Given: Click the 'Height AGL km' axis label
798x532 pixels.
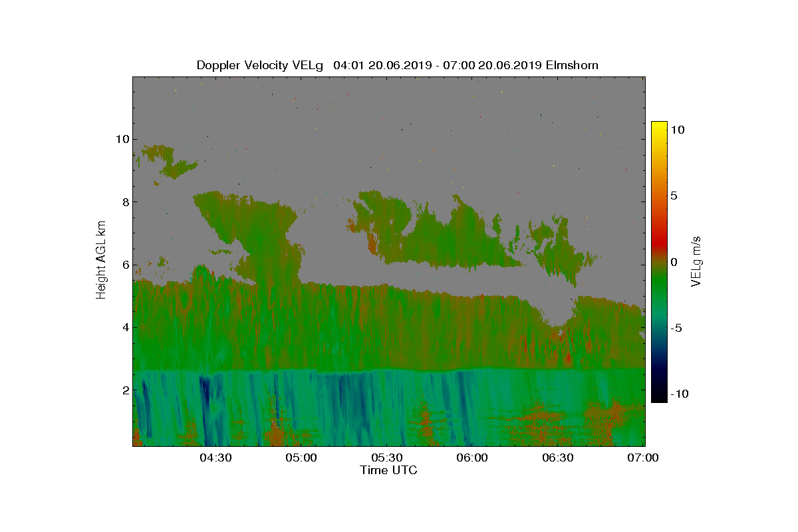Looking at the screenshot, I should [x=101, y=261].
